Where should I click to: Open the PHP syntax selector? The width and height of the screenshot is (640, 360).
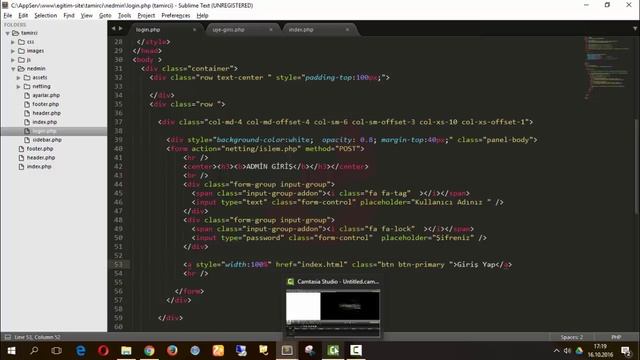(x=616, y=337)
